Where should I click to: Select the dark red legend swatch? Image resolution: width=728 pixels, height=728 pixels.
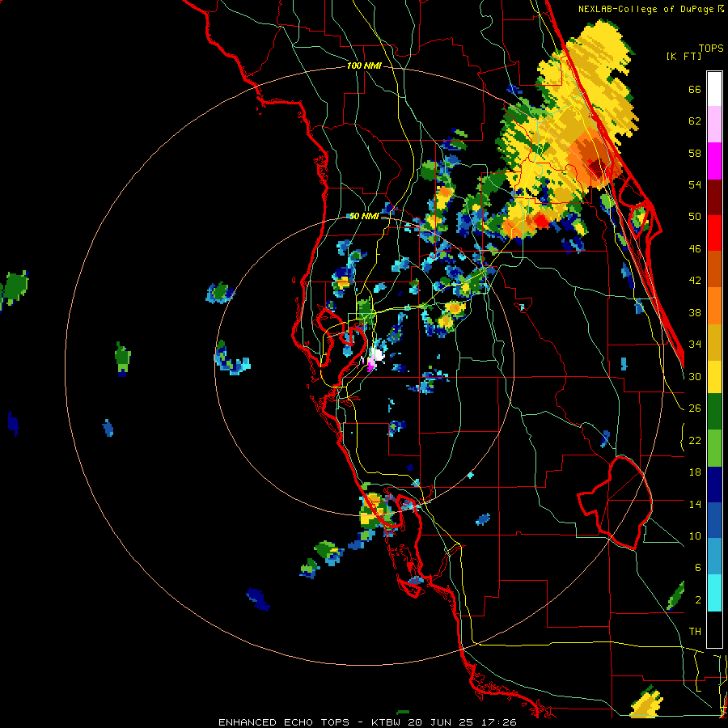click(714, 197)
